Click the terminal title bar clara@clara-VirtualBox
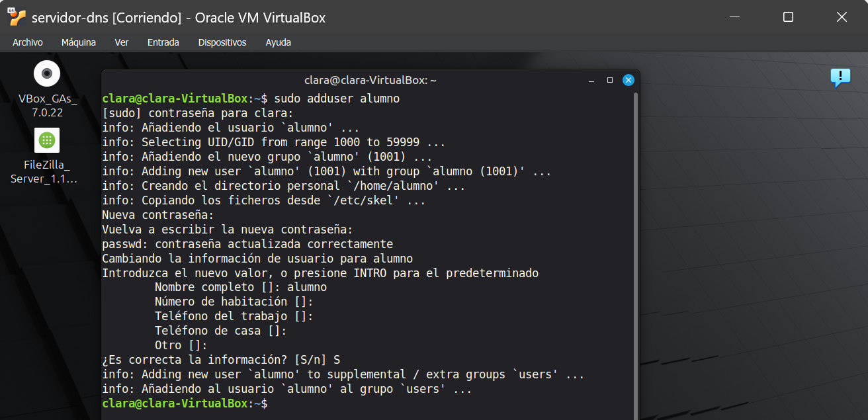Screen dimensions: 868x420 [x=370, y=80]
